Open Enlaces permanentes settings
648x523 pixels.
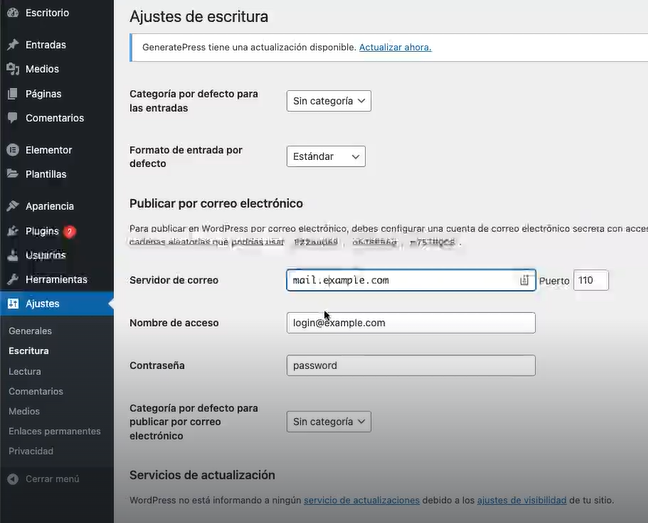pyautogui.click(x=55, y=431)
